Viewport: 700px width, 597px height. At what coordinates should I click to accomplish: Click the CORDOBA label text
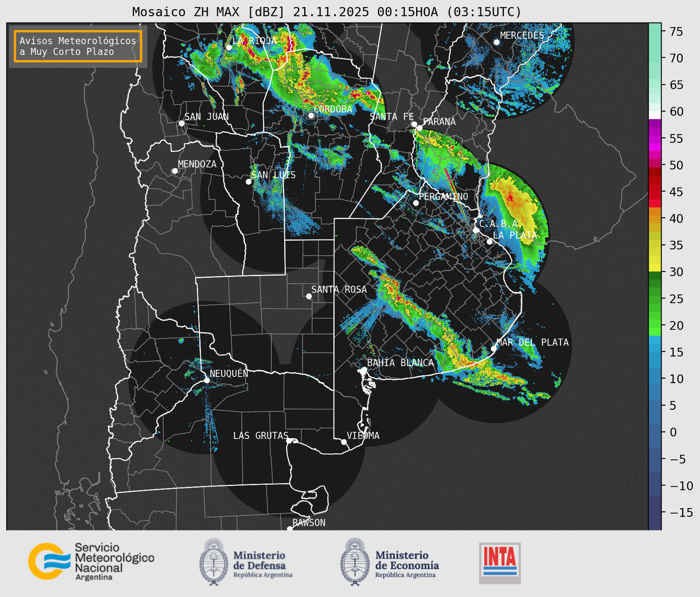pos(333,109)
